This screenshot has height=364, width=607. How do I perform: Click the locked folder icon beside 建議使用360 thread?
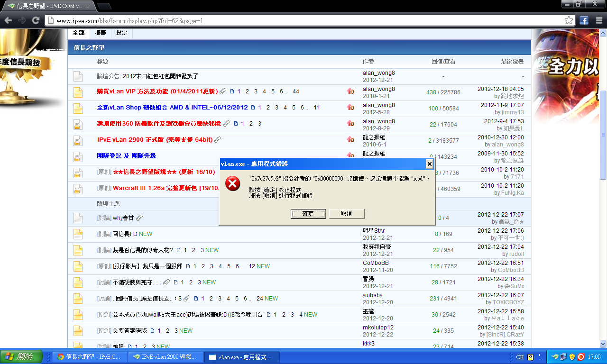pyautogui.click(x=78, y=124)
